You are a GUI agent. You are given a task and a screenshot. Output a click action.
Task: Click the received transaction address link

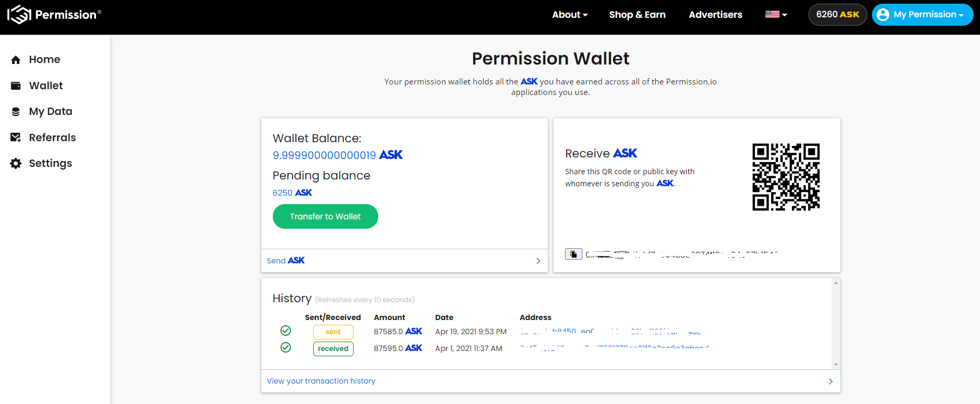[614, 348]
